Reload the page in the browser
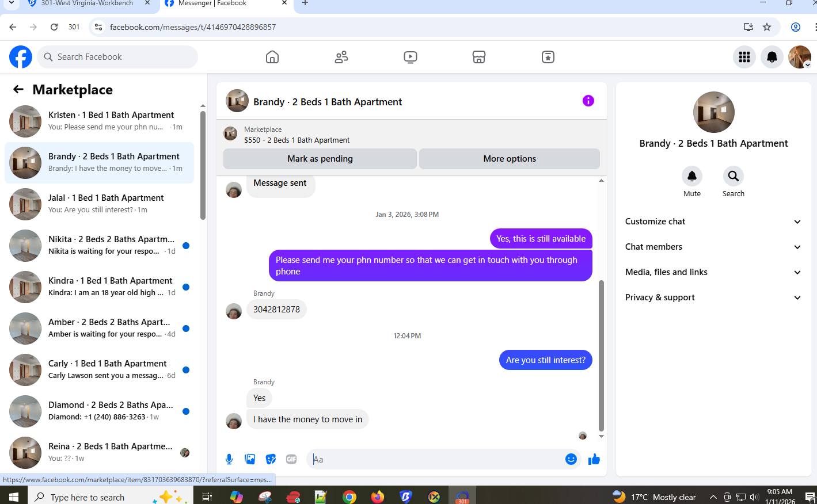 click(x=54, y=27)
